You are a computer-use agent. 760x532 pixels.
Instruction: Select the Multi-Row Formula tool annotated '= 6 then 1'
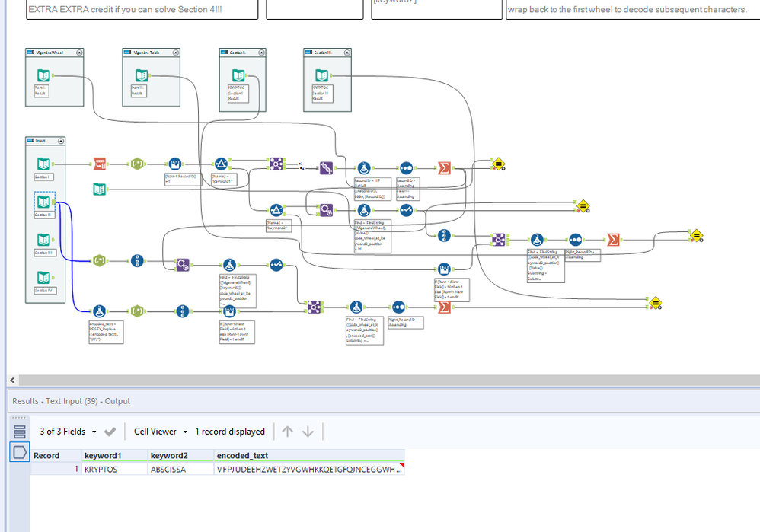point(229,311)
